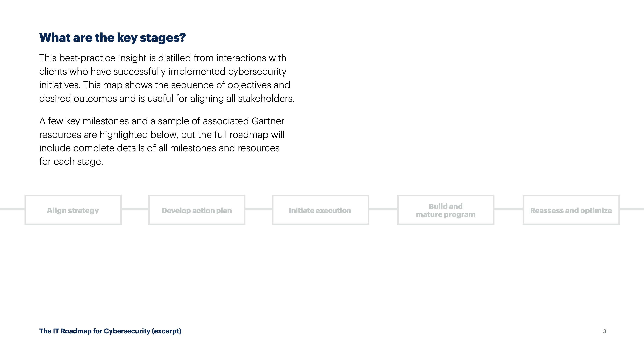Click line entering Align strategy from left edge
The image size is (644, 354).
tap(12, 209)
